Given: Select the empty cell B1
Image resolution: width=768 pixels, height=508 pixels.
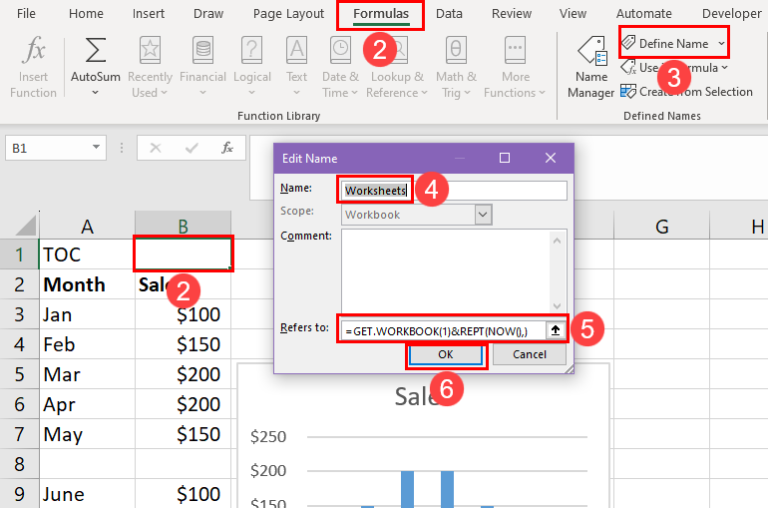Looking at the screenshot, I should point(183,254).
